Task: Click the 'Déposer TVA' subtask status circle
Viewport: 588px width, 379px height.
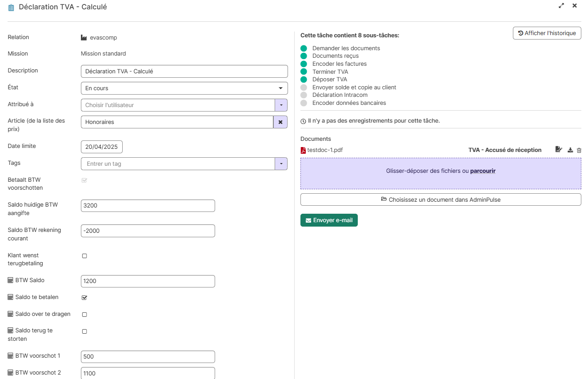Action: 304,80
